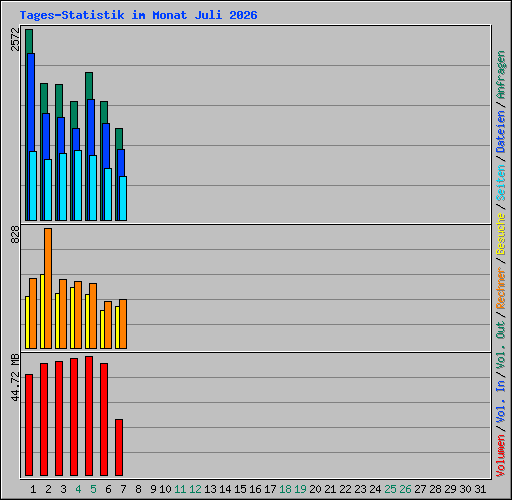Viewport: 512px width, 500px height.
Task: Click day 19 on the x-axis
Action: (300, 489)
